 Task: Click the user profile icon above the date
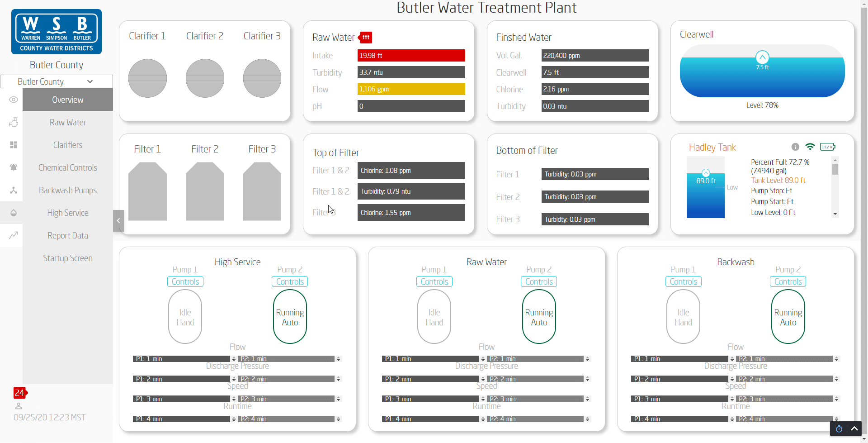click(x=19, y=406)
